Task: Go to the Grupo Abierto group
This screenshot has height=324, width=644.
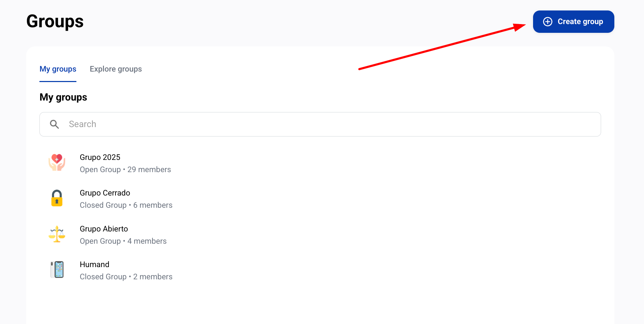Action: click(104, 229)
